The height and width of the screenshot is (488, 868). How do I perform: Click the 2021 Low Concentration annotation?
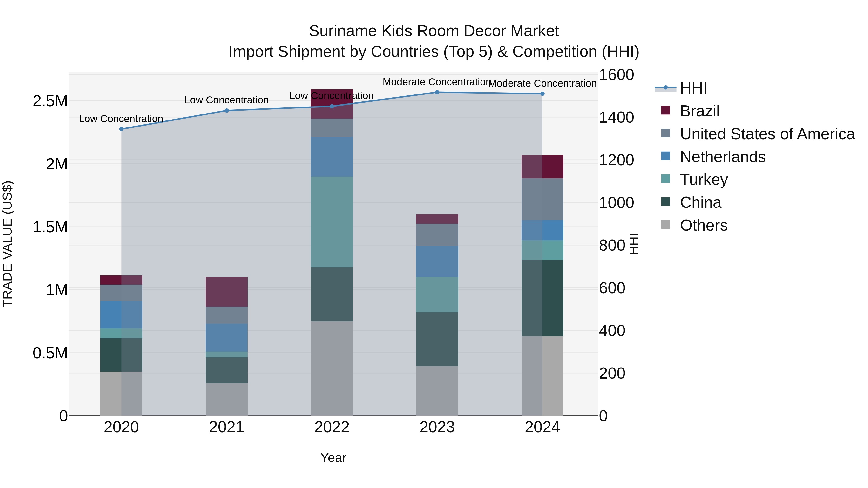coord(226,100)
